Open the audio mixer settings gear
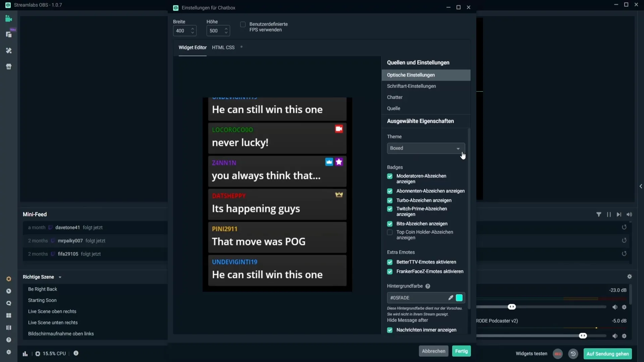 630,277
